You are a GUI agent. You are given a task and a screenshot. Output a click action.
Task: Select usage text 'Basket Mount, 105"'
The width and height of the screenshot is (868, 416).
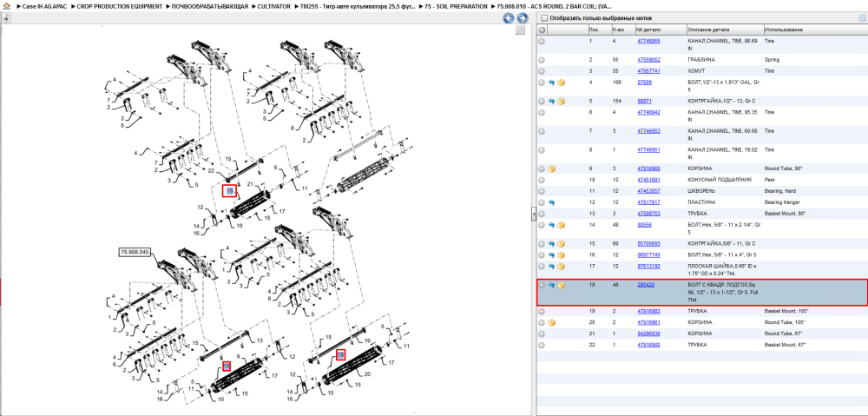click(786, 311)
